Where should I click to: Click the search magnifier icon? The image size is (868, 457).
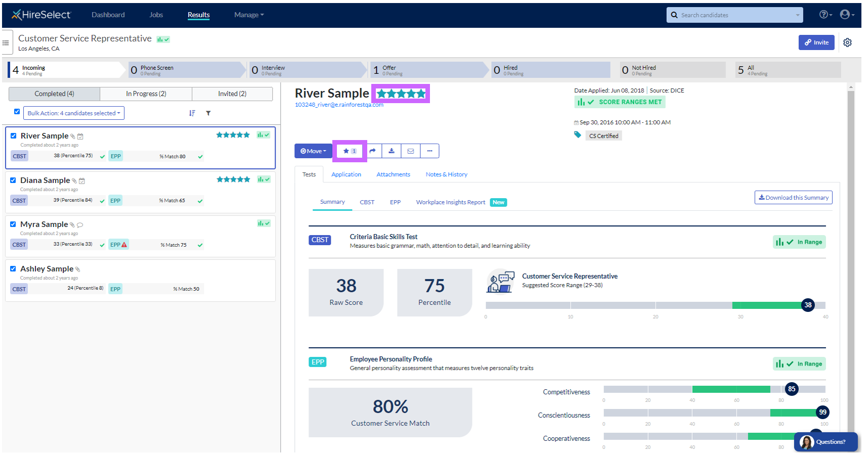coord(674,15)
